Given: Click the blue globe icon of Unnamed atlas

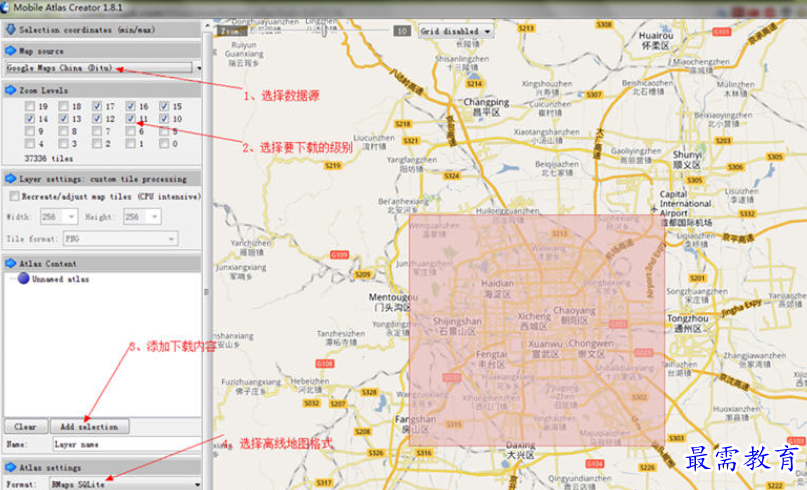Looking at the screenshot, I should [x=23, y=279].
